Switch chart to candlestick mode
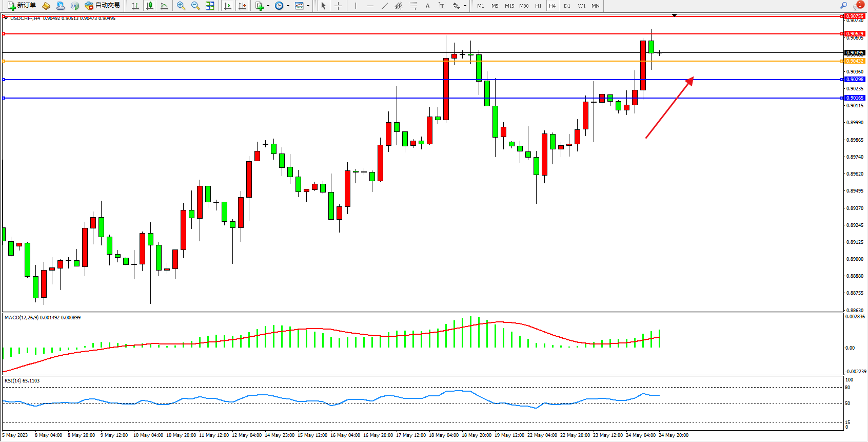 tap(150, 6)
